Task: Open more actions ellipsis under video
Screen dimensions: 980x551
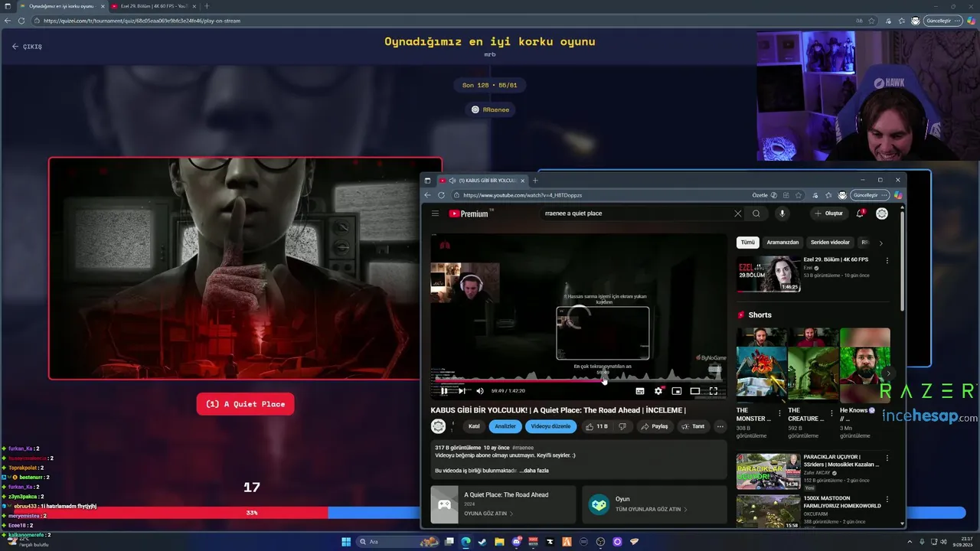Action: [x=720, y=426]
